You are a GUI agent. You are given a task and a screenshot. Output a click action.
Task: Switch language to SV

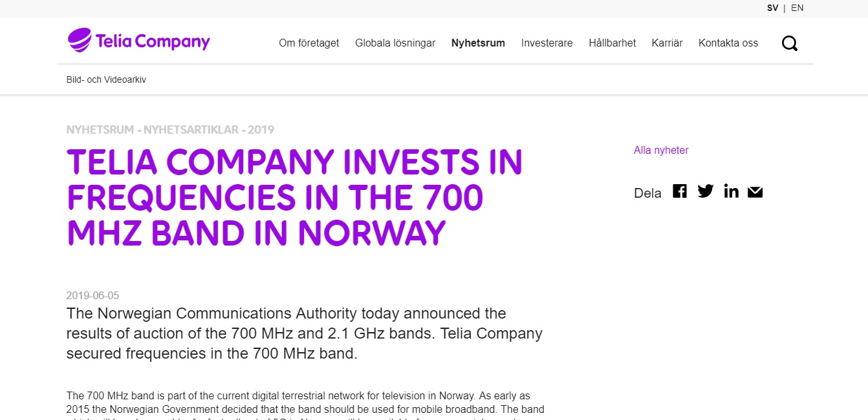[x=772, y=8]
